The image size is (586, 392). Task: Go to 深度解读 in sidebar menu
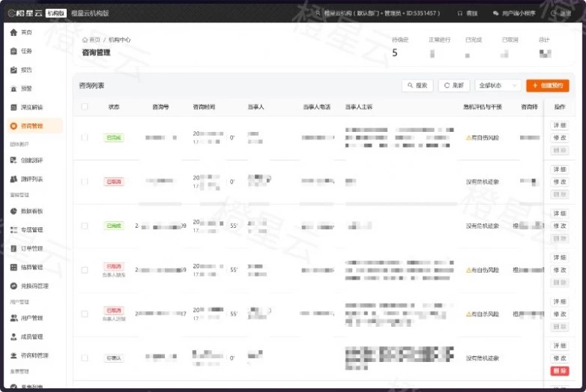31,107
